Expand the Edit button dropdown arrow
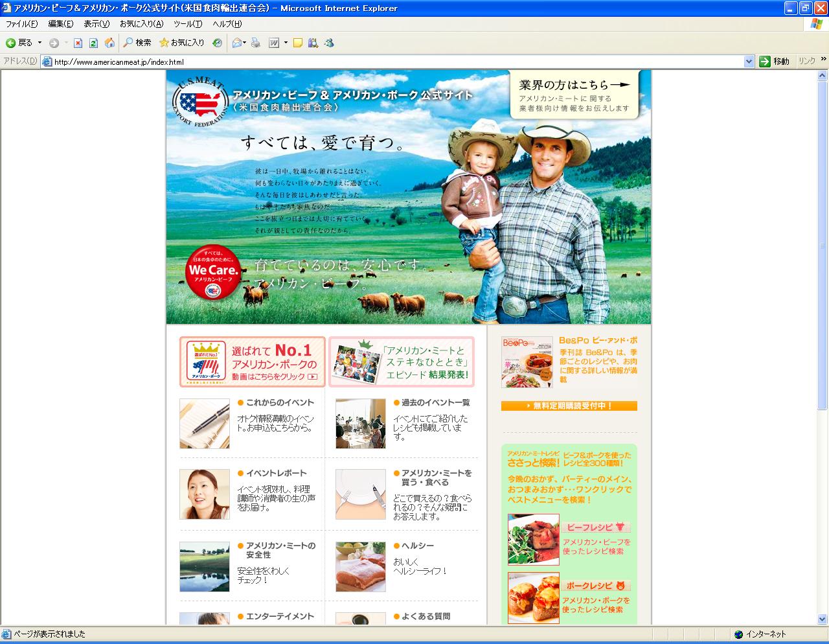The height and width of the screenshot is (644, 829). point(286,43)
